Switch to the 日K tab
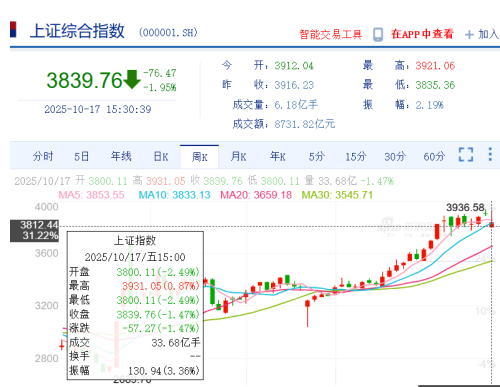 (161, 156)
